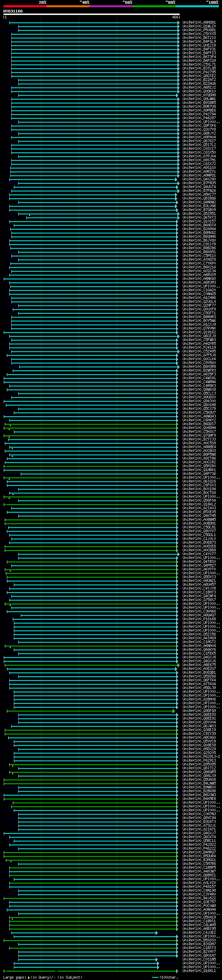Choose the UniRef100_Q4PM27 entry

click(x=199, y=565)
